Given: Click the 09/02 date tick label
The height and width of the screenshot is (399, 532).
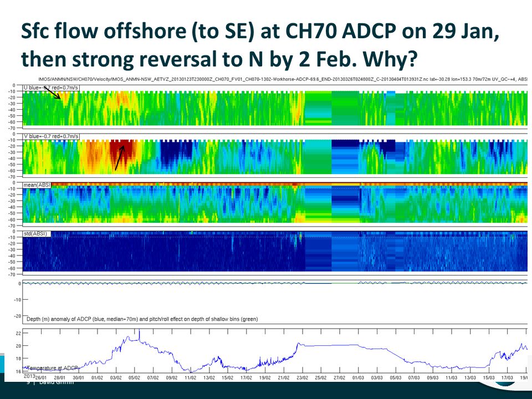Looking at the screenshot, I should pyautogui.click(x=172, y=377).
